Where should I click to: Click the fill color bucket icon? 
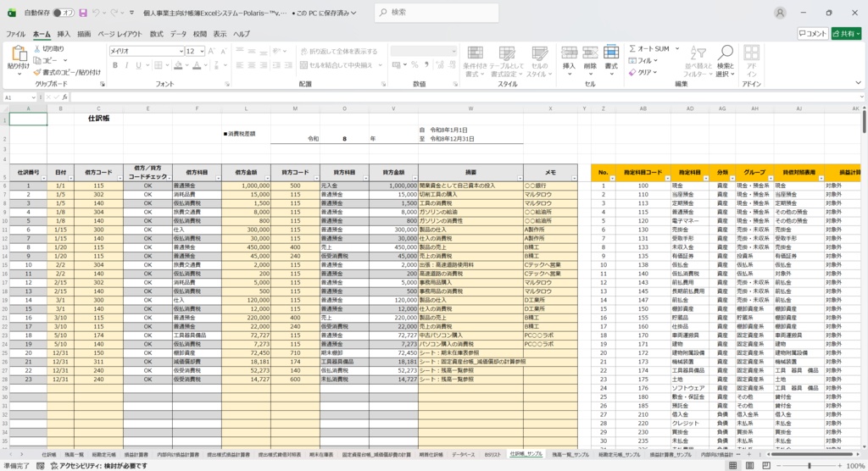tap(178, 65)
